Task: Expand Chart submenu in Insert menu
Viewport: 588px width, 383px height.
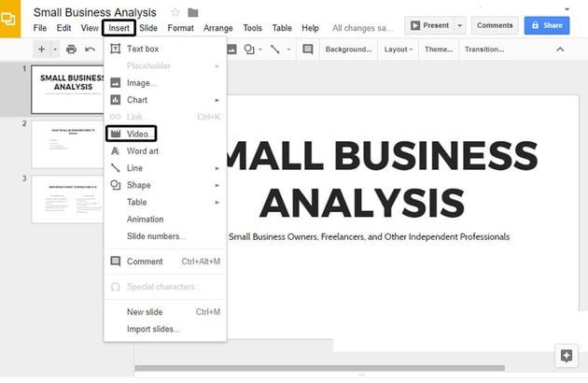Action: click(165, 100)
